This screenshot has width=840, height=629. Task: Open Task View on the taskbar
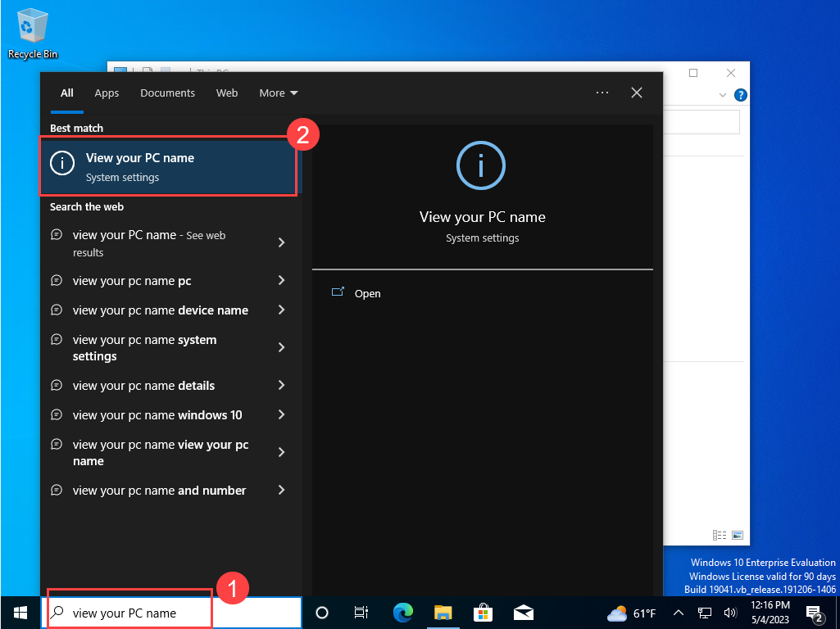[361, 613]
